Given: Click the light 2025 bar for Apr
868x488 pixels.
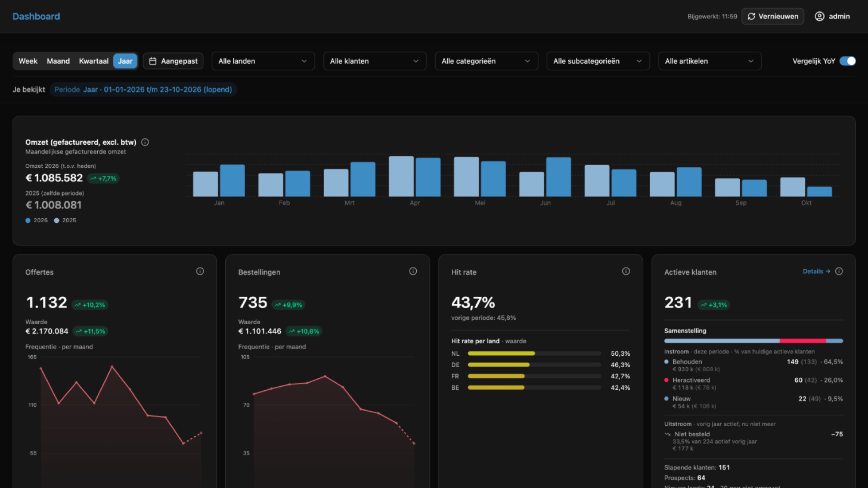Looking at the screenshot, I should 401,176.
